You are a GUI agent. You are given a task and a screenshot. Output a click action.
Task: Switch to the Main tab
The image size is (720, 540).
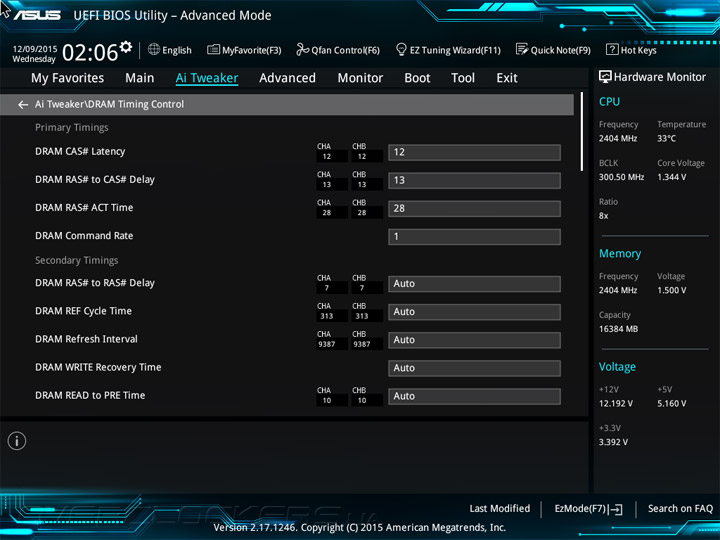click(x=140, y=78)
